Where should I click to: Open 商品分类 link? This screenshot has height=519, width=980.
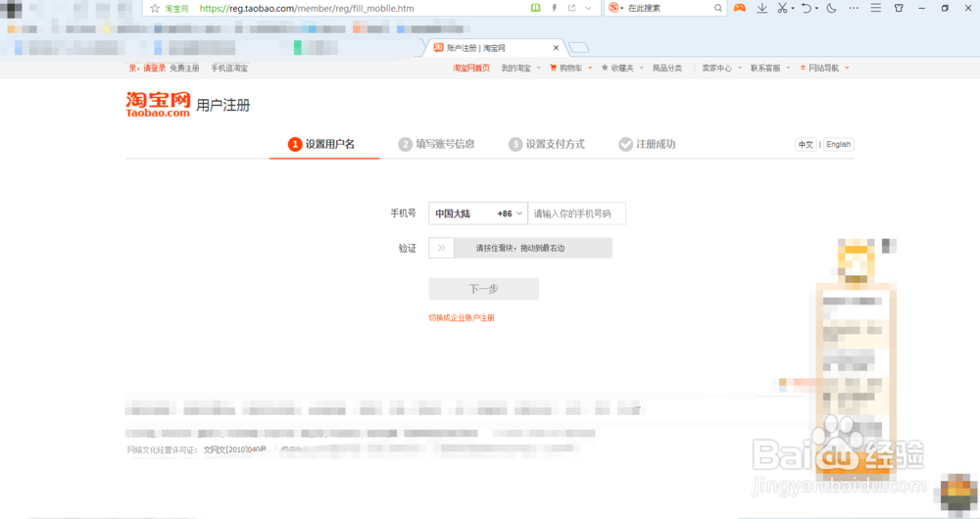[x=666, y=69]
